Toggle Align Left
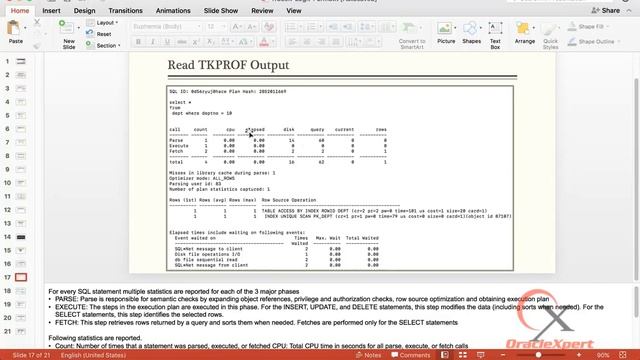Image resolution: width=640 pixels, height=360 pixels. pos(292,42)
